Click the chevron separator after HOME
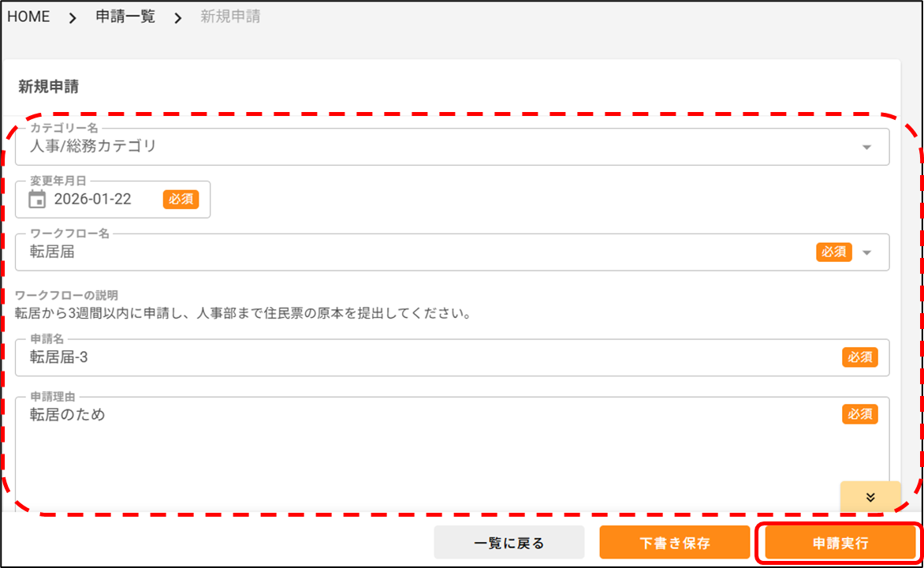Viewport: 924px width, 568px height. (73, 17)
